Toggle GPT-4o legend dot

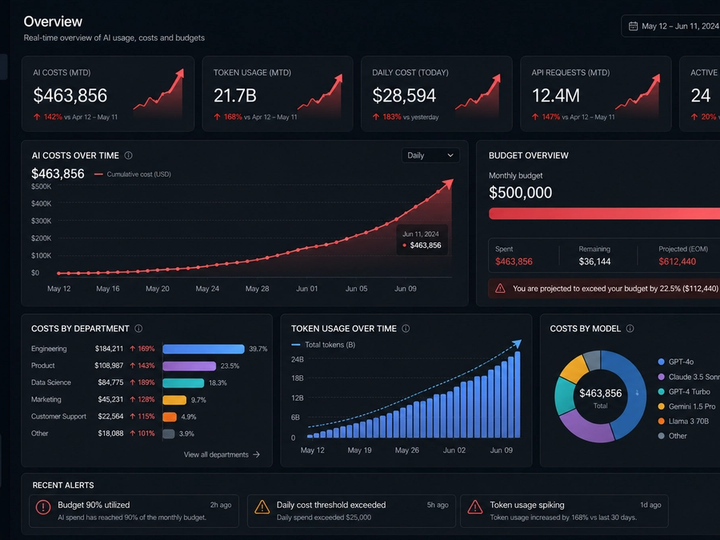pos(661,362)
